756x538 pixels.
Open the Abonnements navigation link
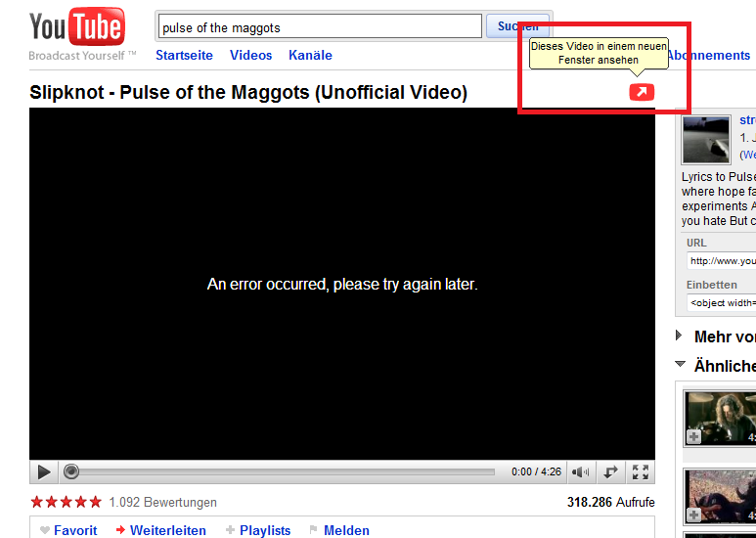(709, 55)
